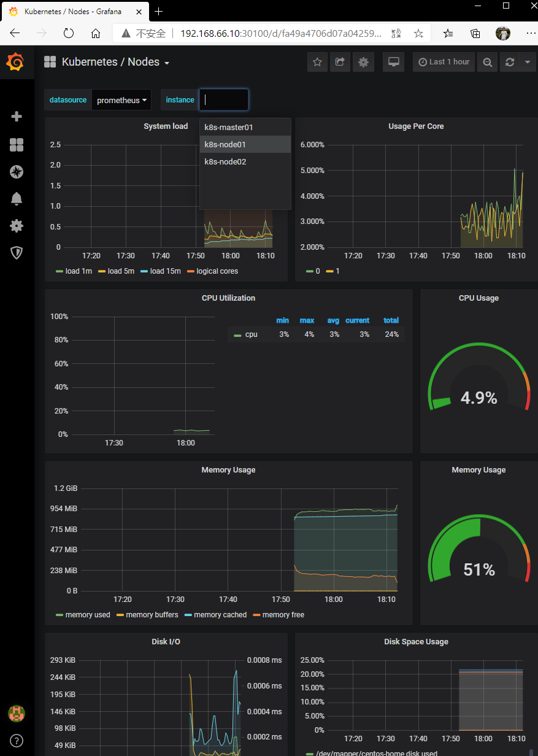
Task: Open the Usage Per Core panel title menu
Action: point(416,126)
